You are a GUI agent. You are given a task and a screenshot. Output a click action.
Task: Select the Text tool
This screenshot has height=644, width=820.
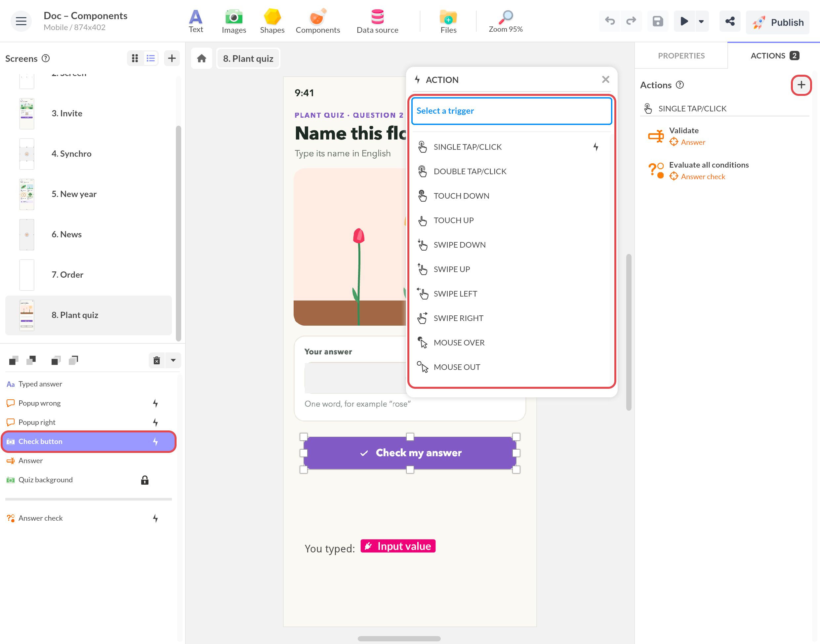pyautogui.click(x=196, y=21)
